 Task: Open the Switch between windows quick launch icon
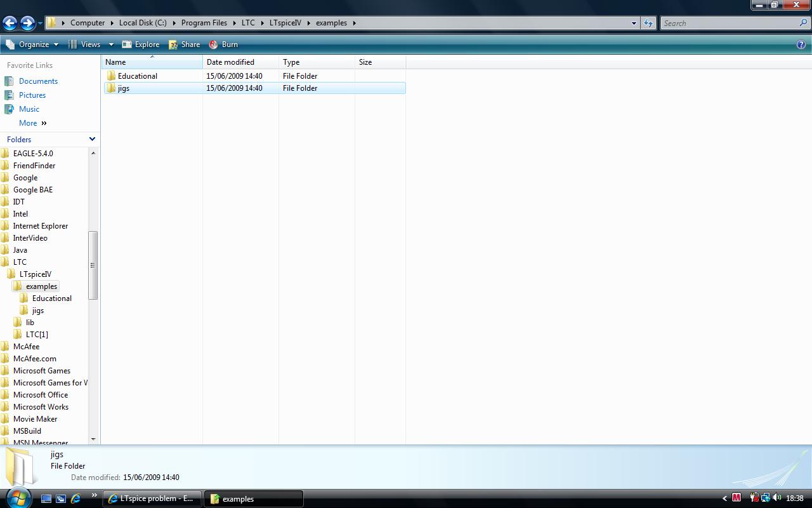[61, 498]
